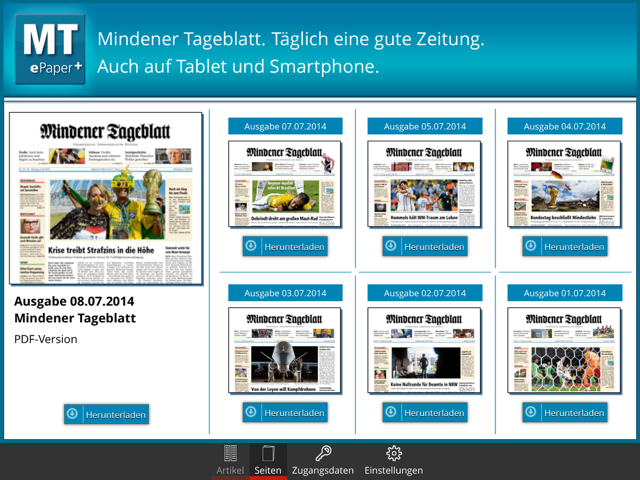Open the MT ePaper+ logo

click(50, 49)
